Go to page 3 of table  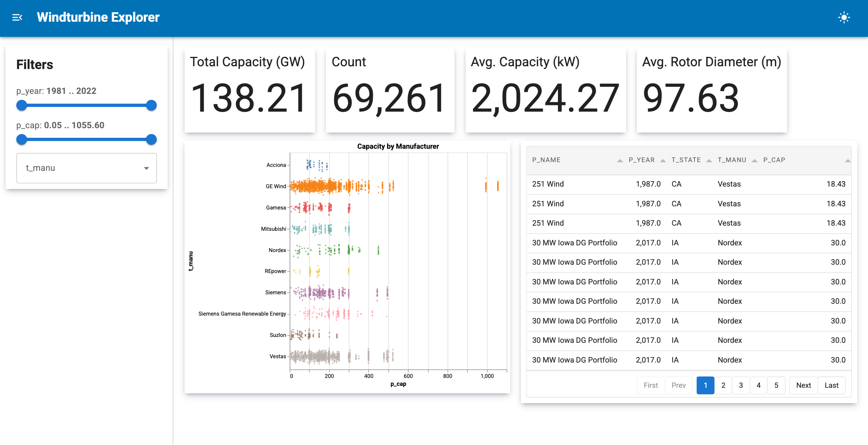741,385
